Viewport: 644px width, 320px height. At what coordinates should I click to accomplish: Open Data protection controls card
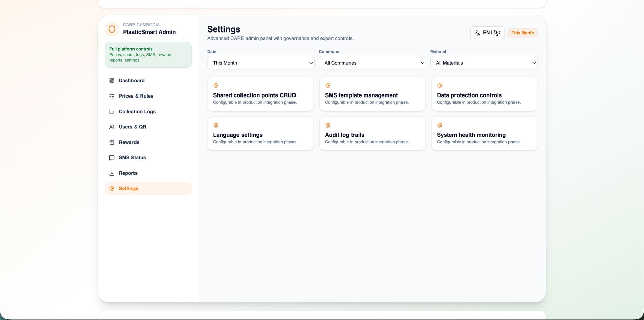coord(484,94)
